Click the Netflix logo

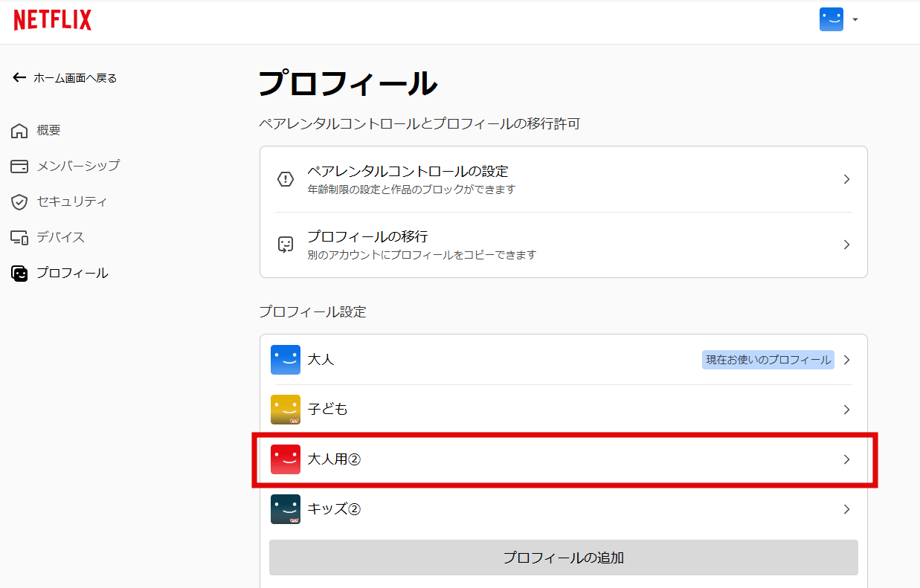[x=53, y=21]
